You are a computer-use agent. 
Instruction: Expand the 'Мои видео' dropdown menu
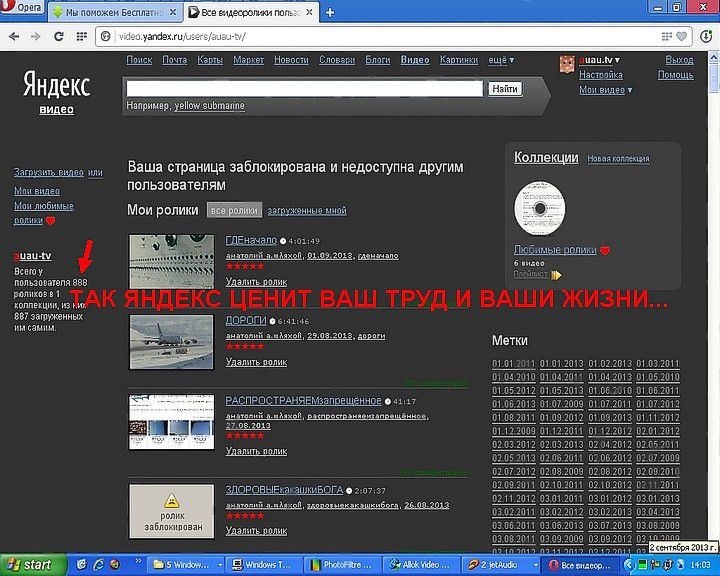pyautogui.click(x=606, y=90)
